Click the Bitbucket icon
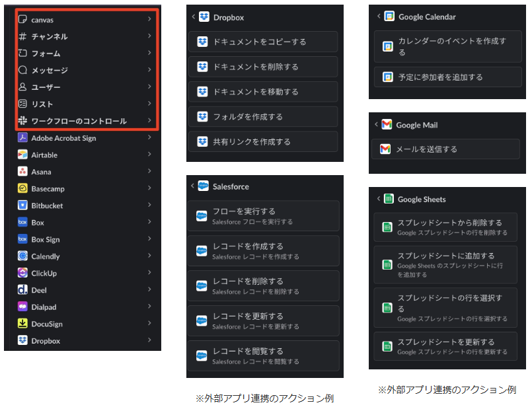The width and height of the screenshot is (532, 411). tap(22, 205)
